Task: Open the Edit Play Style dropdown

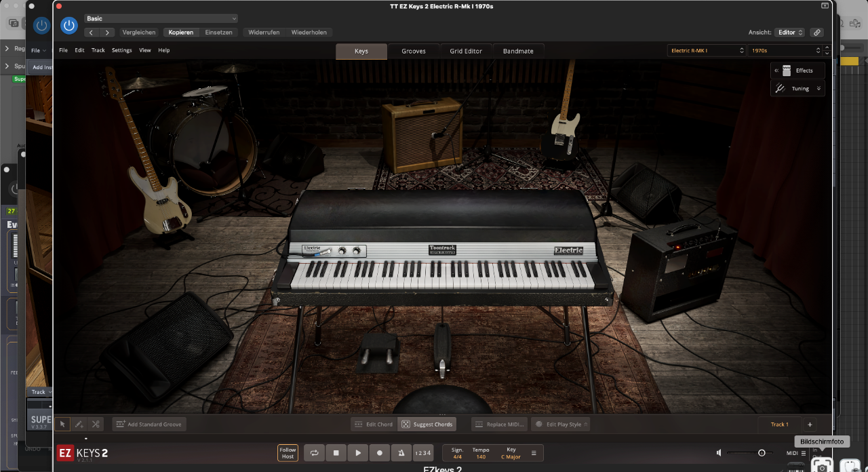Action: 560,424
